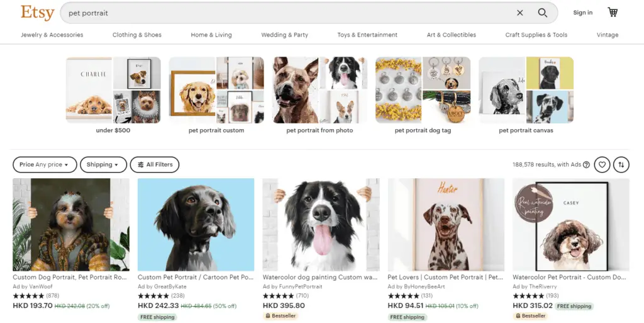Open the shopping cart icon
Image resolution: width=644 pixels, height=323 pixels.
pos(613,13)
